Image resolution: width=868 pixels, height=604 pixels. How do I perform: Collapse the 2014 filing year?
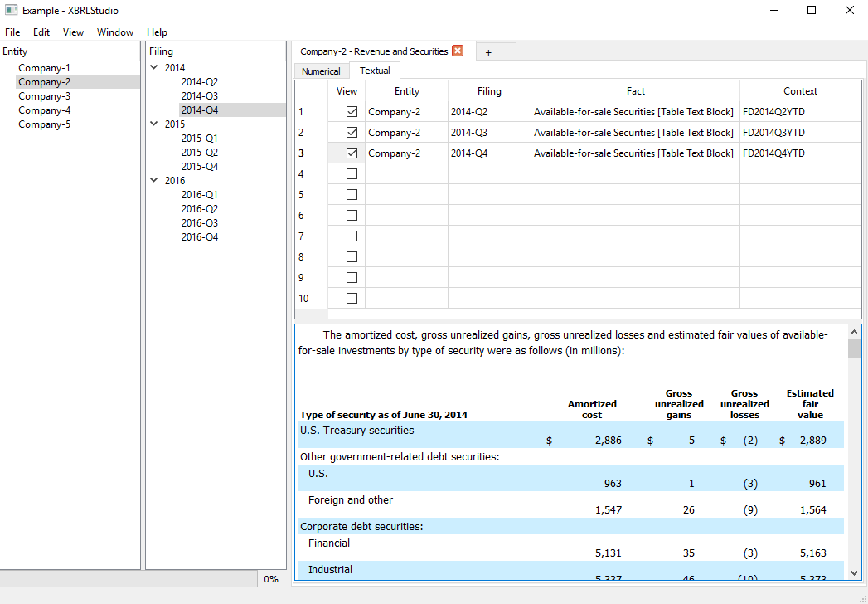[x=154, y=67]
